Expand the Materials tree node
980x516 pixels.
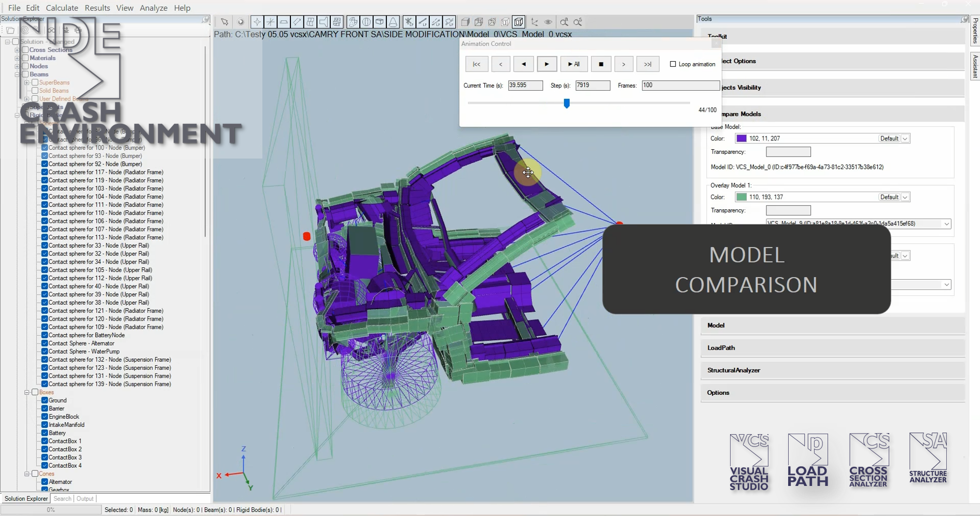point(17,58)
